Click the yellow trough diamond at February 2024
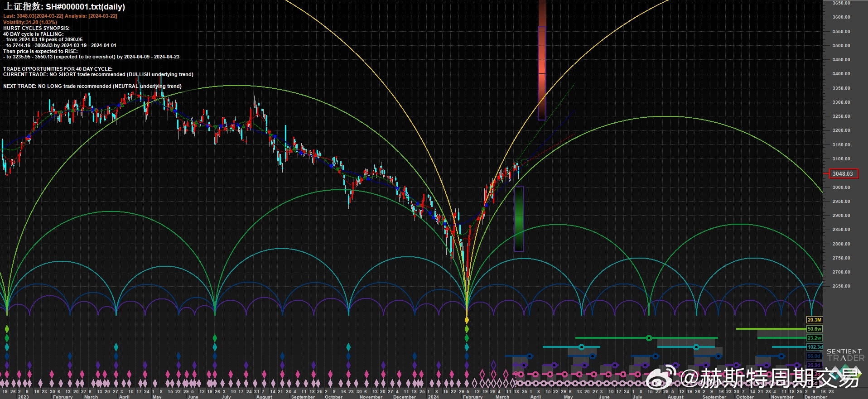The image size is (868, 399). coord(467,320)
